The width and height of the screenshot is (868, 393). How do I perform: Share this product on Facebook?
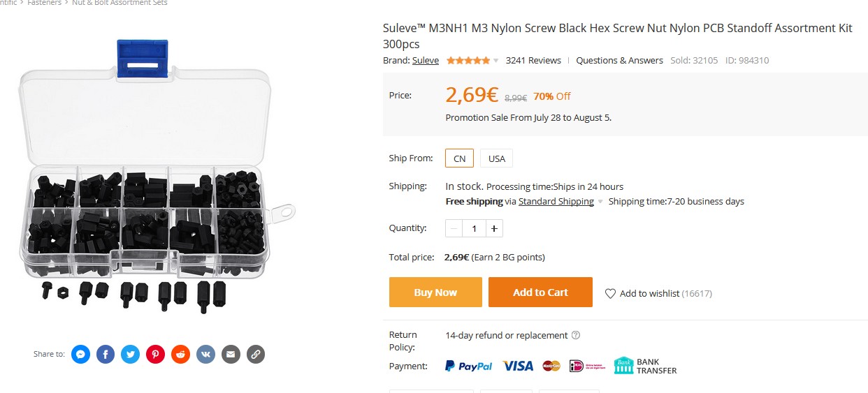(106, 355)
